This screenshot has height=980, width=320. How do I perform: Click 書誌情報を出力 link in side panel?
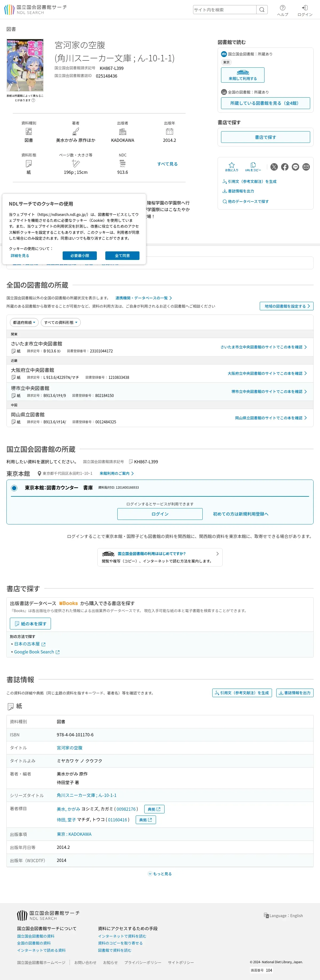239,191
